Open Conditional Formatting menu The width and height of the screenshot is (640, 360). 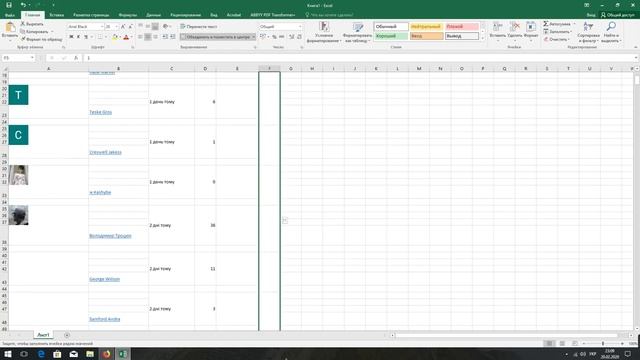click(324, 32)
